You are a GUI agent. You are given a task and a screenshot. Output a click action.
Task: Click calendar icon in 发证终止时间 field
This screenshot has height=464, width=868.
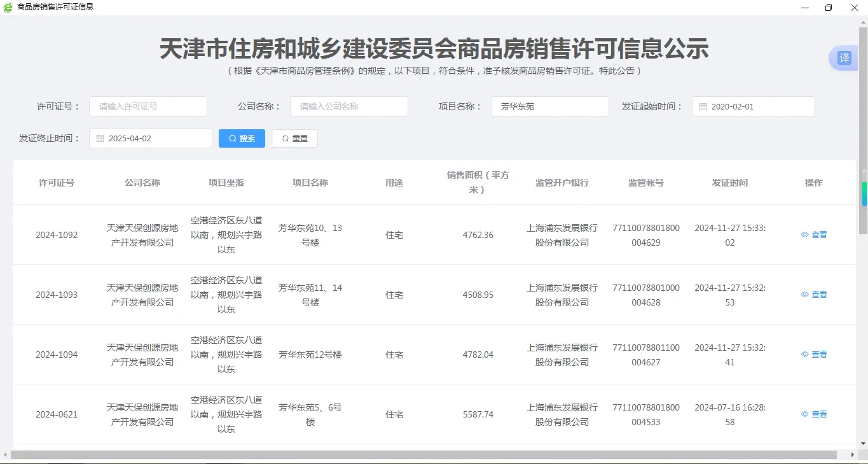[100, 138]
